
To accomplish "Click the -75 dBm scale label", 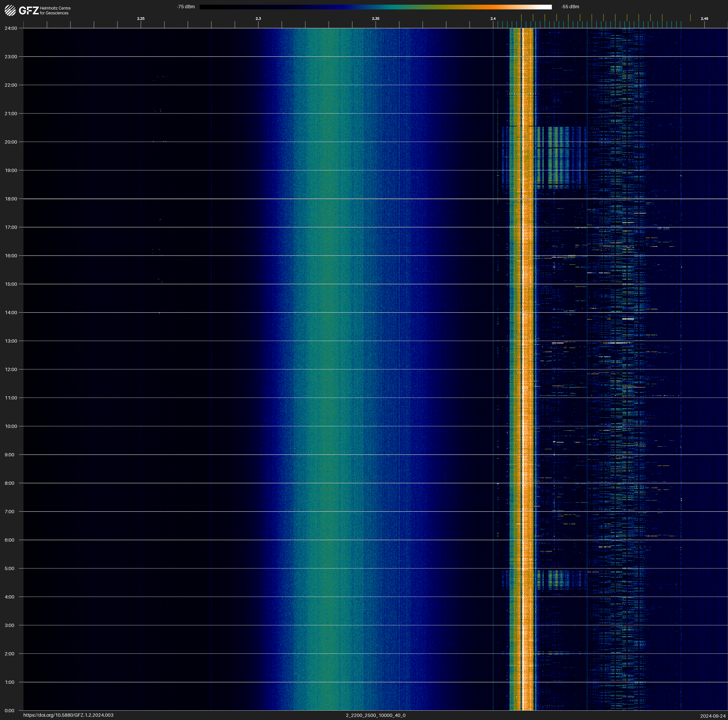I will tap(185, 7).
